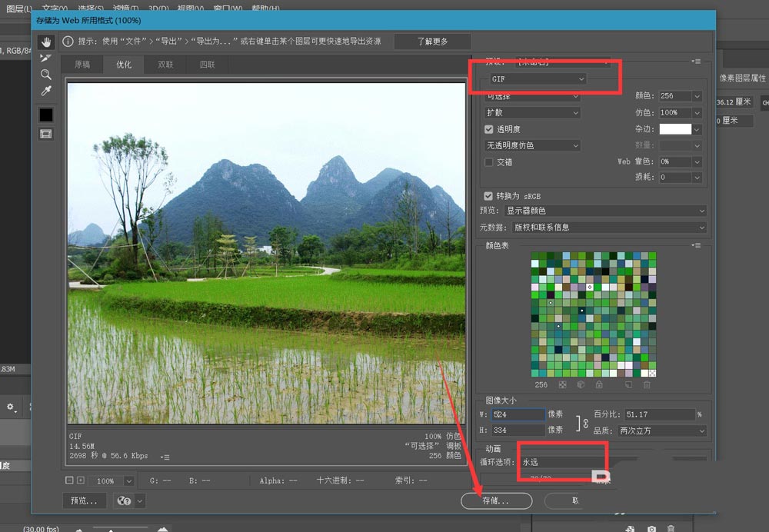Viewport: 769px width, 532px height.
Task: Select the Zoom magnifier tool
Action: point(46,75)
